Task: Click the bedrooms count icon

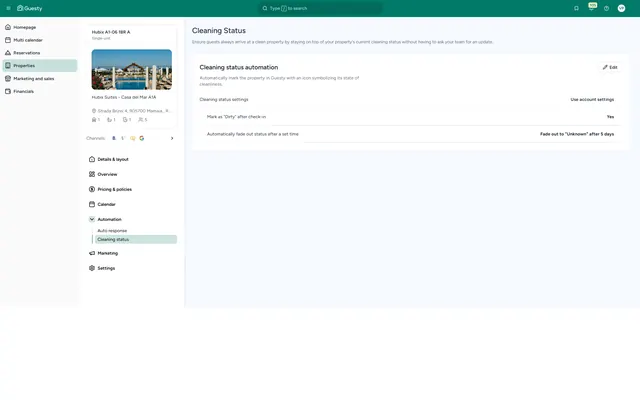Action: (x=94, y=120)
